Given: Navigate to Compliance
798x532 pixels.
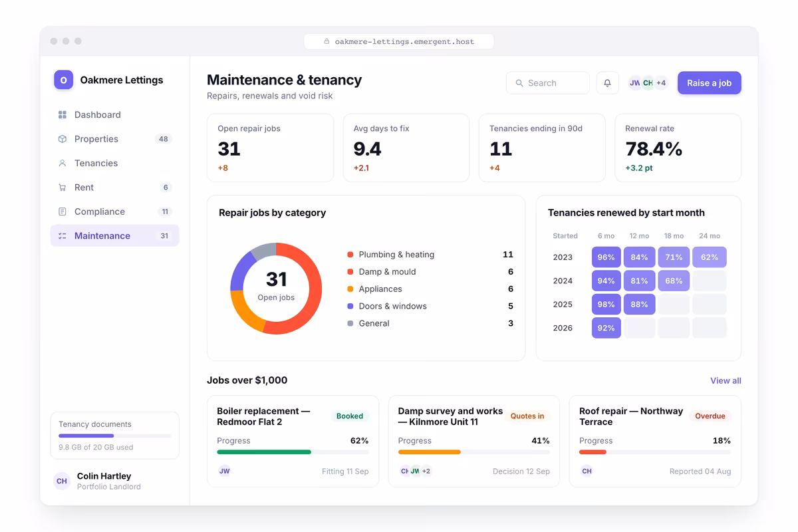Looking at the screenshot, I should click(x=114, y=211).
